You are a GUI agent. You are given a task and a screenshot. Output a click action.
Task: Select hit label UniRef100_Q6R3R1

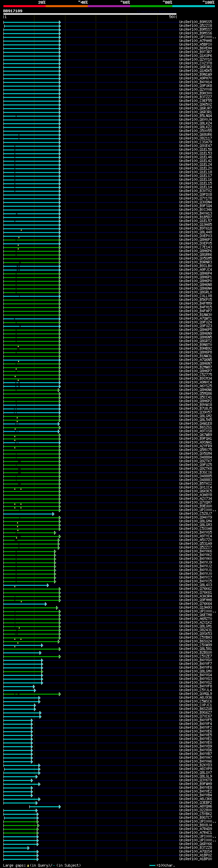click(x=196, y=112)
